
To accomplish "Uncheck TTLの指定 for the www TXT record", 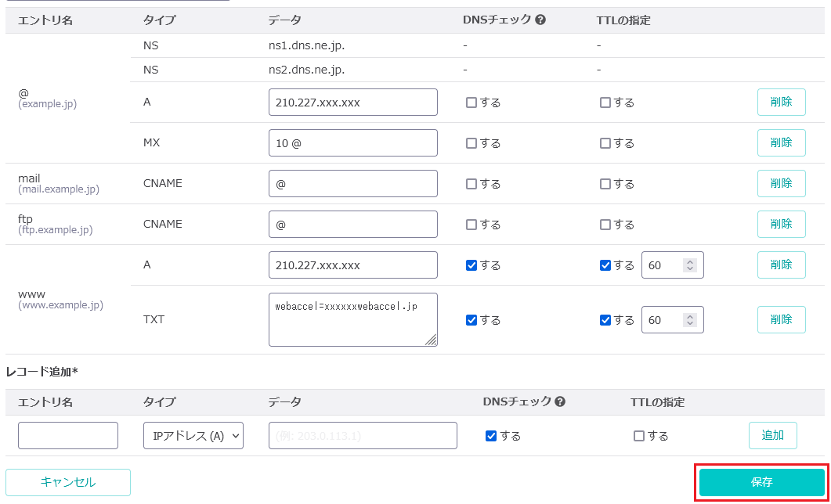I will pos(605,320).
